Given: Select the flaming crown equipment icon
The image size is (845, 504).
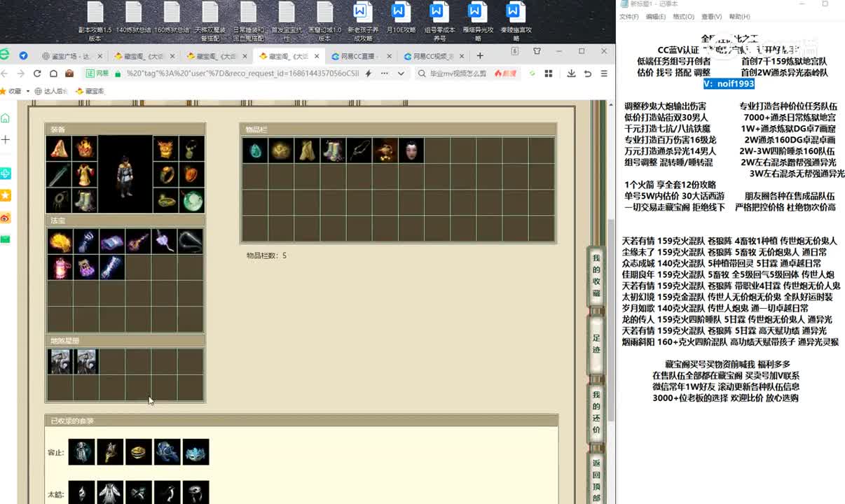Looking at the screenshot, I should 85,148.
